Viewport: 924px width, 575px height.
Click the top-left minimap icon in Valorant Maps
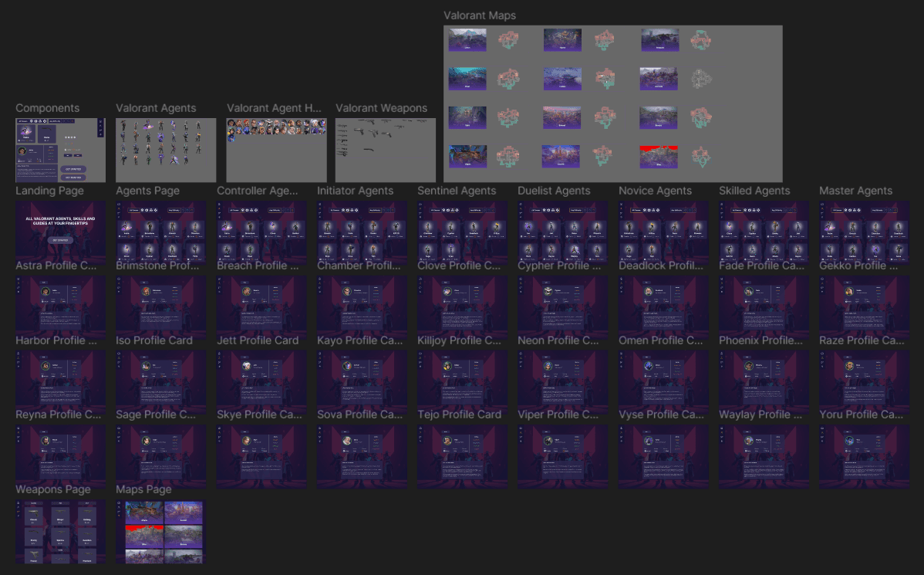click(508, 40)
